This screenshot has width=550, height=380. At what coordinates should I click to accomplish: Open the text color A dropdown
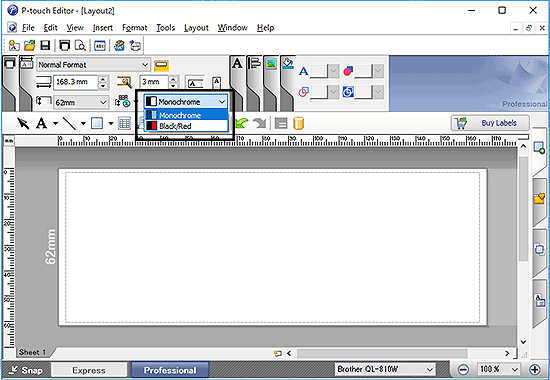(x=334, y=71)
